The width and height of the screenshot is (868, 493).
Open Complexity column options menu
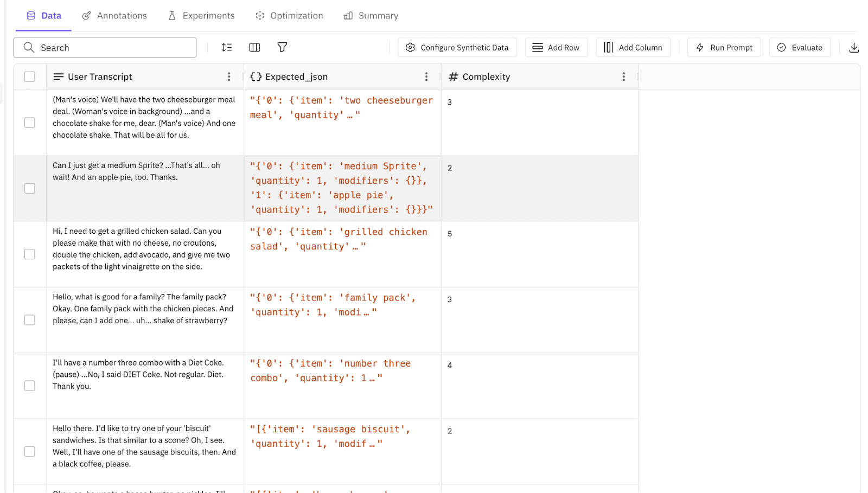click(x=624, y=77)
